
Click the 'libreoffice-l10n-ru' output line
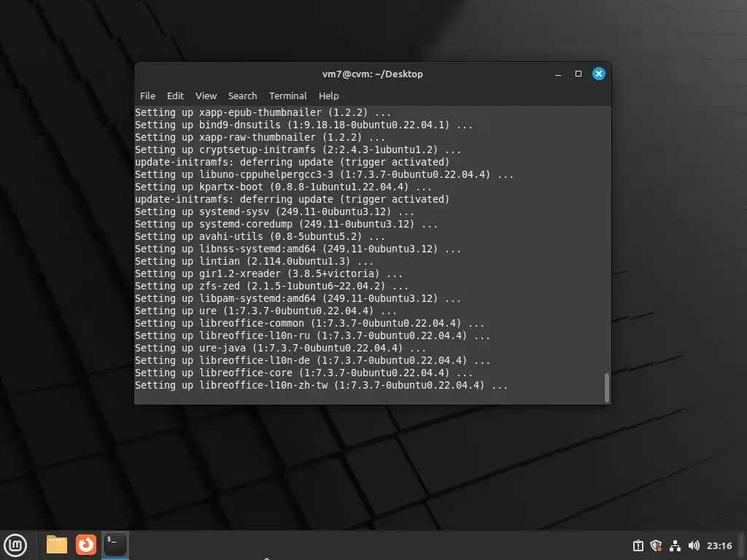point(312,335)
